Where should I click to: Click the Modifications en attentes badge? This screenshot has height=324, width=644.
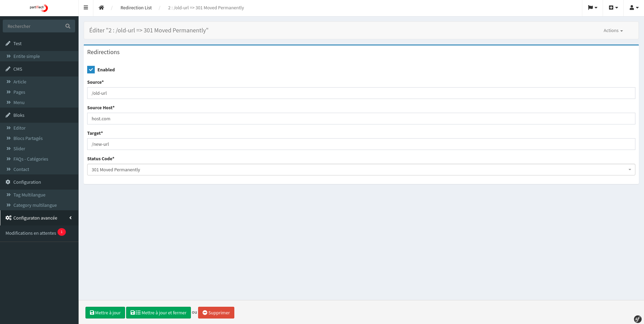pos(61,232)
